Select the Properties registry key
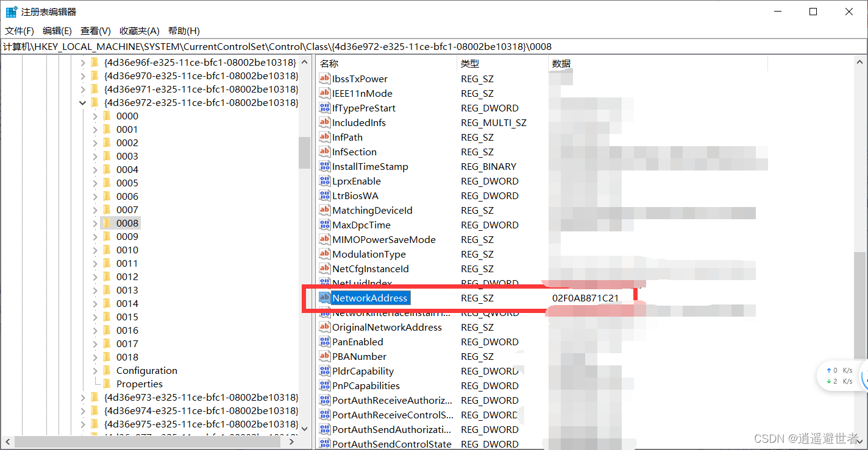 (x=140, y=384)
